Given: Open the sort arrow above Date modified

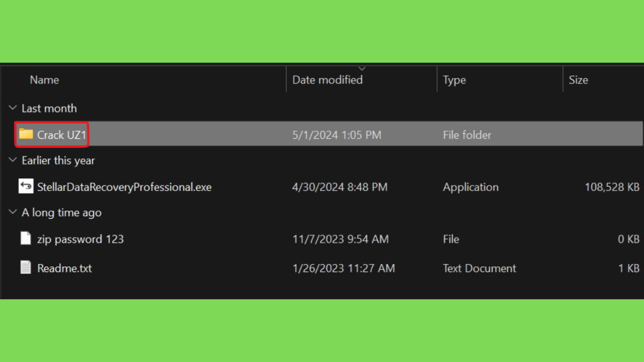Looking at the screenshot, I should point(362,69).
